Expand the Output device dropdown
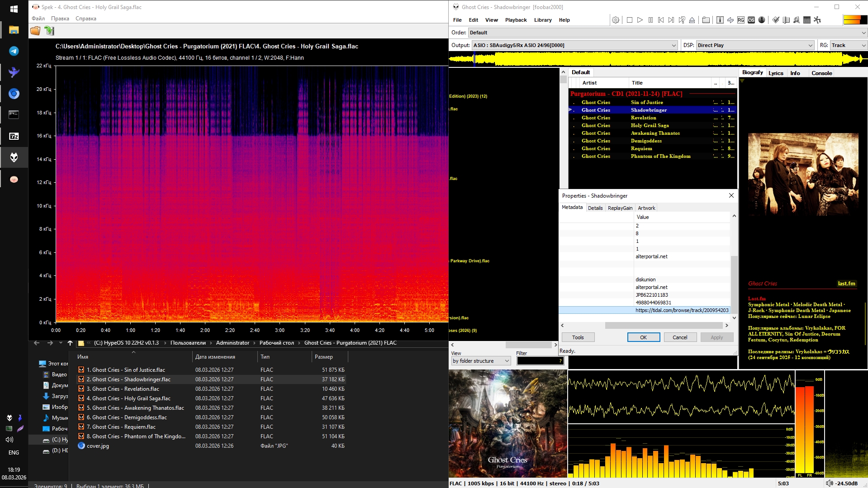 [x=674, y=45]
